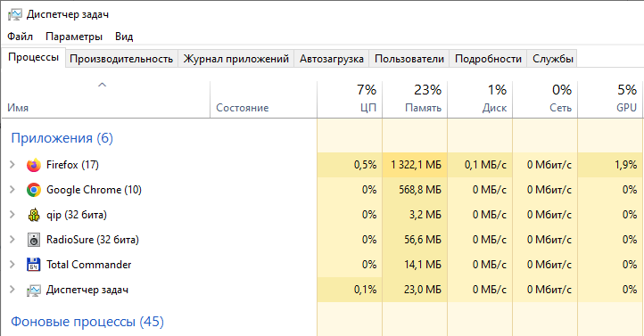Screen dimensions: 644x336
Task: Sort processes by Память column
Action: pyautogui.click(x=415, y=99)
